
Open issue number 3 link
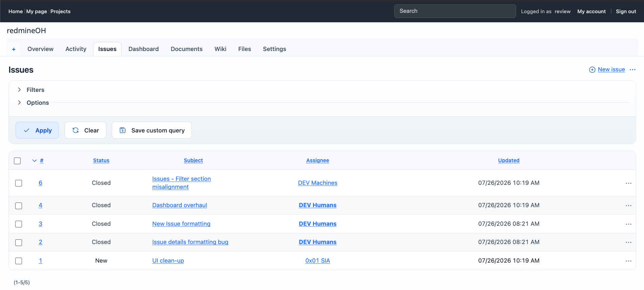point(40,224)
